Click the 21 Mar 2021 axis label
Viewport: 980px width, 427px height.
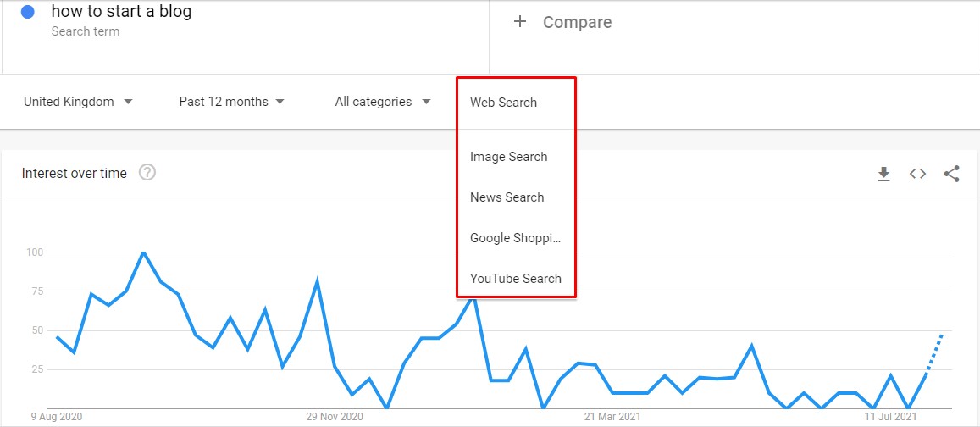pyautogui.click(x=612, y=416)
